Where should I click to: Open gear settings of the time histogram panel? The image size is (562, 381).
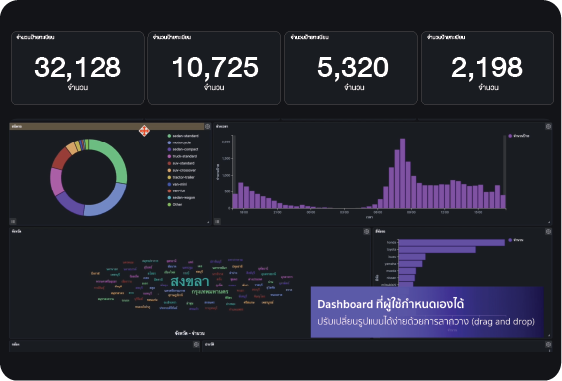click(x=548, y=127)
